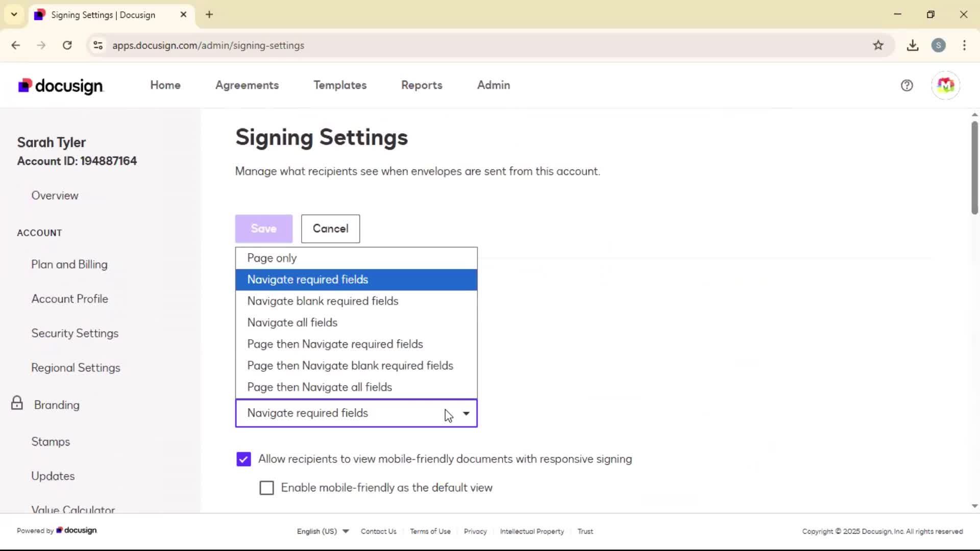Open Stamps sidebar link
The height and width of the screenshot is (551, 980).
pyautogui.click(x=51, y=442)
